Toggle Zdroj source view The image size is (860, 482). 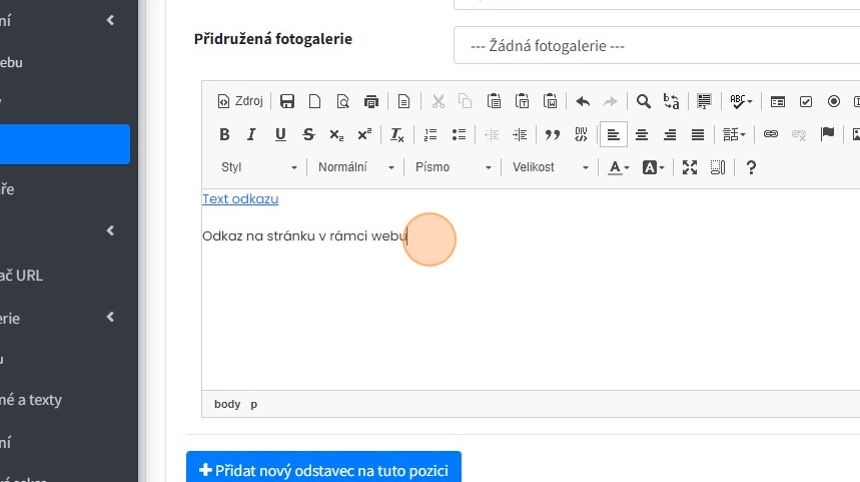click(240, 101)
